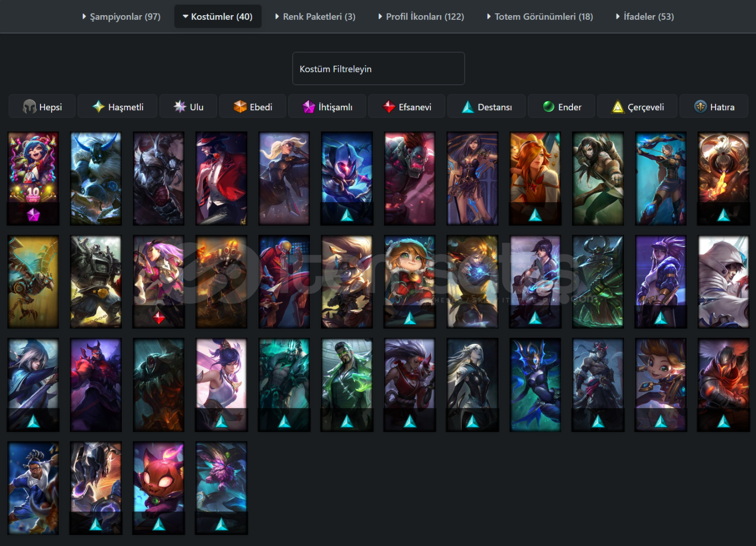
Task: Filter skins by Destansı teal triangle
Action: (486, 107)
